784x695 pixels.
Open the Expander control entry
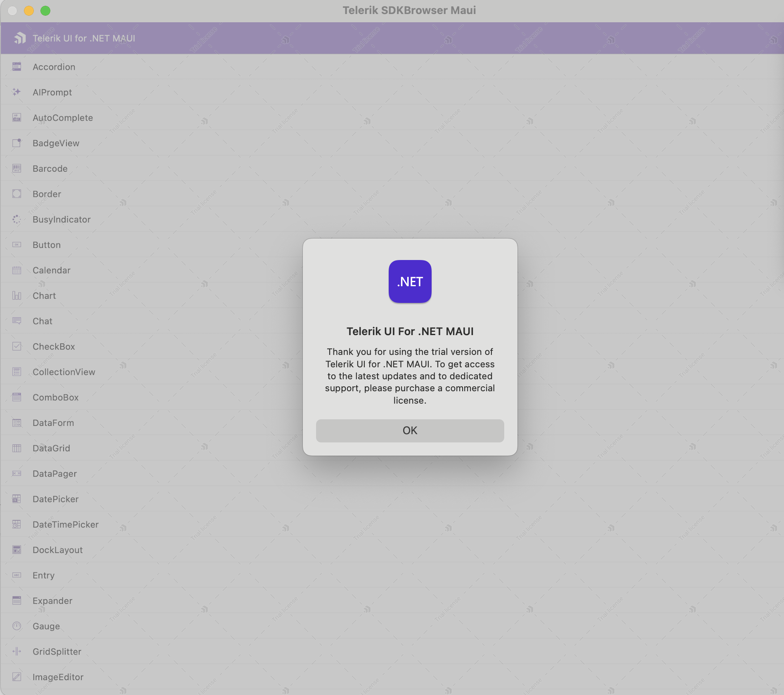point(52,601)
